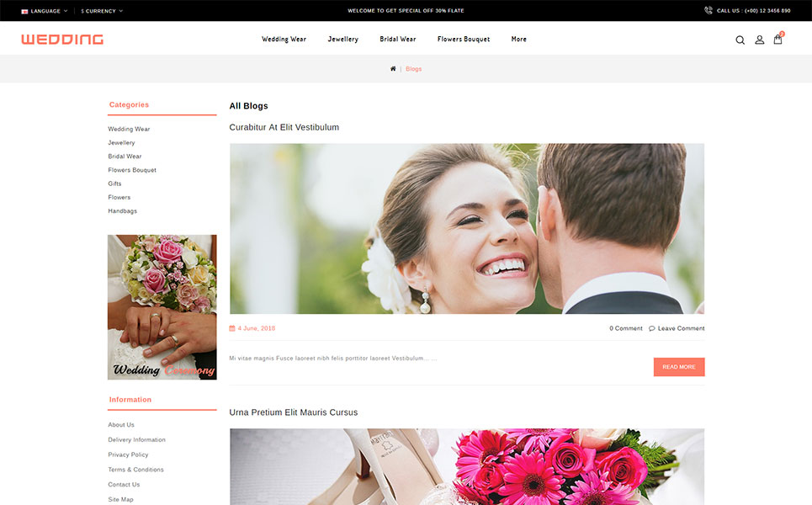
Task: Open the Wedding Wear menu
Action: [x=284, y=40]
